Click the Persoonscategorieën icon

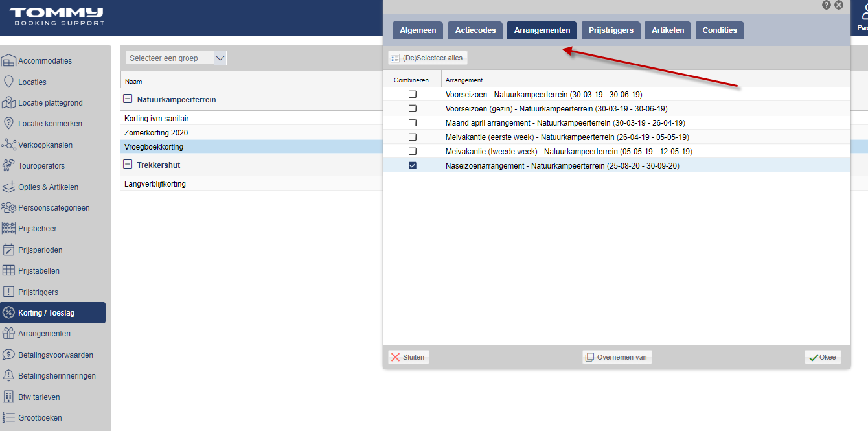point(8,208)
